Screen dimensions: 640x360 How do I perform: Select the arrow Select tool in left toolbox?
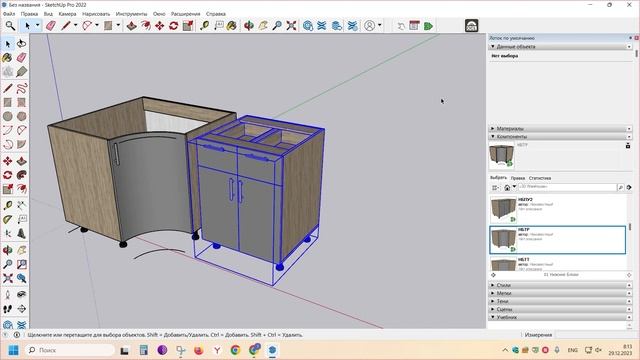pyautogui.click(x=8, y=44)
